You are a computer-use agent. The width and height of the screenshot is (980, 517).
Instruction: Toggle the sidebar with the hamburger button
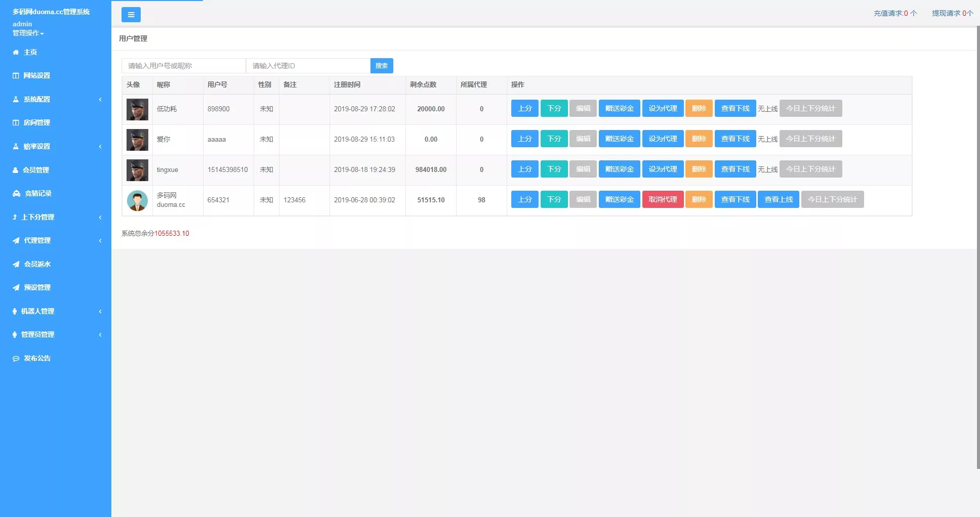point(131,15)
